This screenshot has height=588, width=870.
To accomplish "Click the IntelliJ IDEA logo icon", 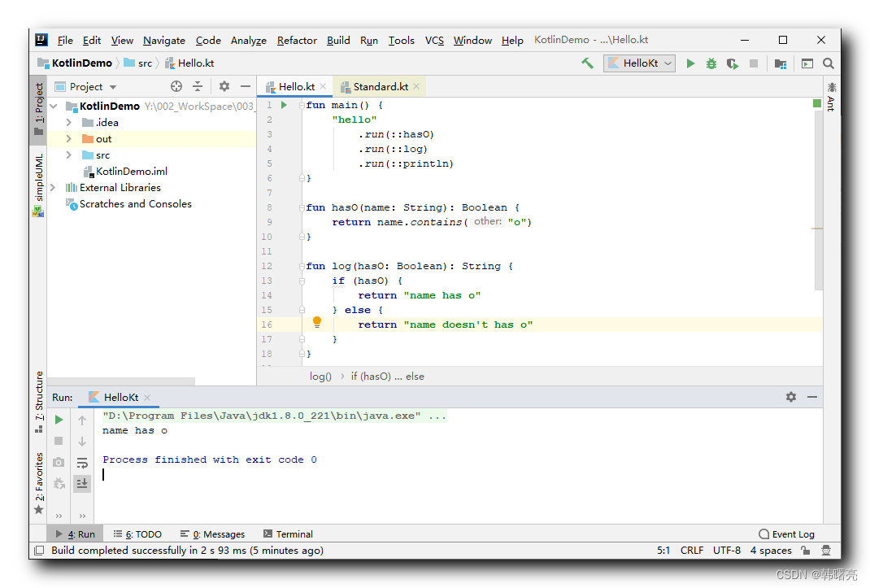I will [x=41, y=40].
